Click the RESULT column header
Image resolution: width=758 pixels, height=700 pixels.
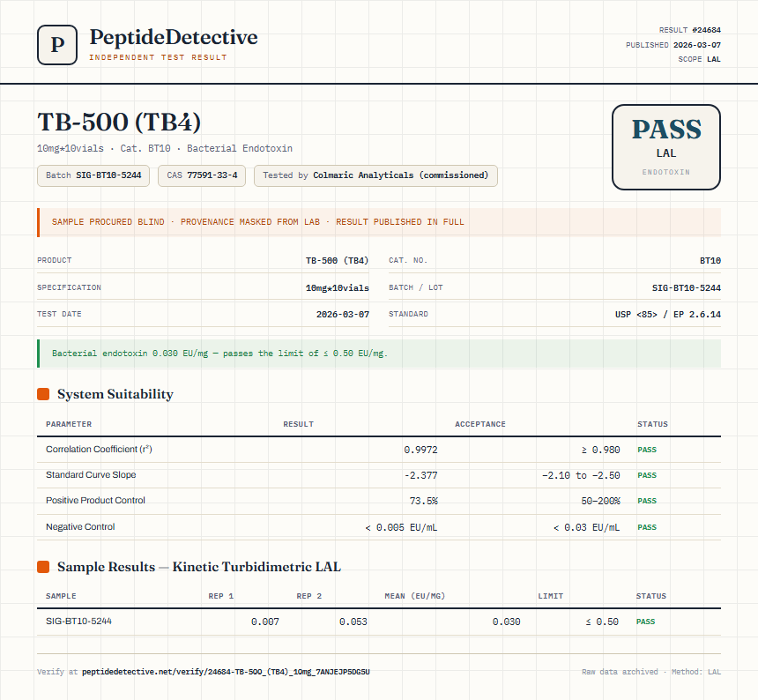point(298,424)
